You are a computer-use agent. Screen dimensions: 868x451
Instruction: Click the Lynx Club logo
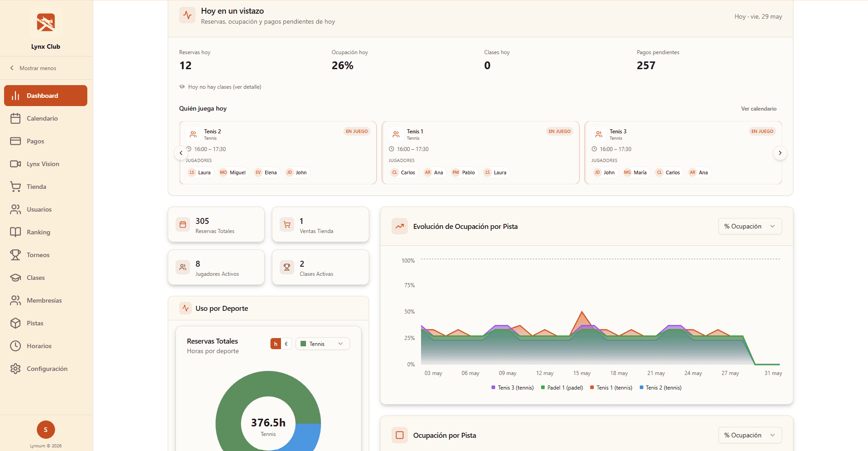46,22
